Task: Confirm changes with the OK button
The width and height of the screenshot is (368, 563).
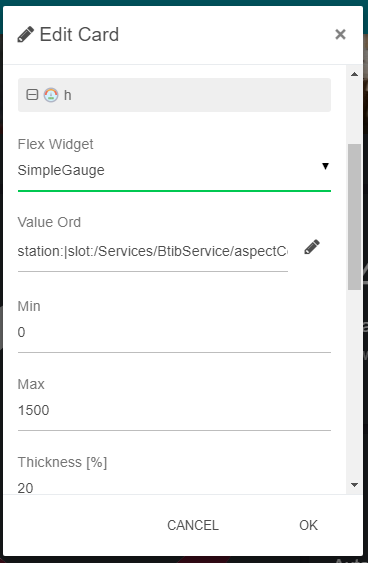Action: [x=308, y=525]
